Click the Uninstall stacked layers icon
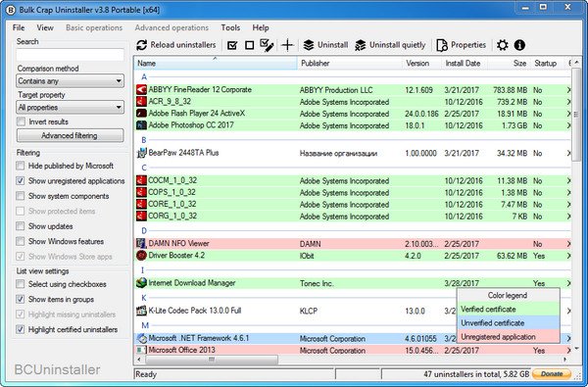588x387 pixels. (x=309, y=45)
